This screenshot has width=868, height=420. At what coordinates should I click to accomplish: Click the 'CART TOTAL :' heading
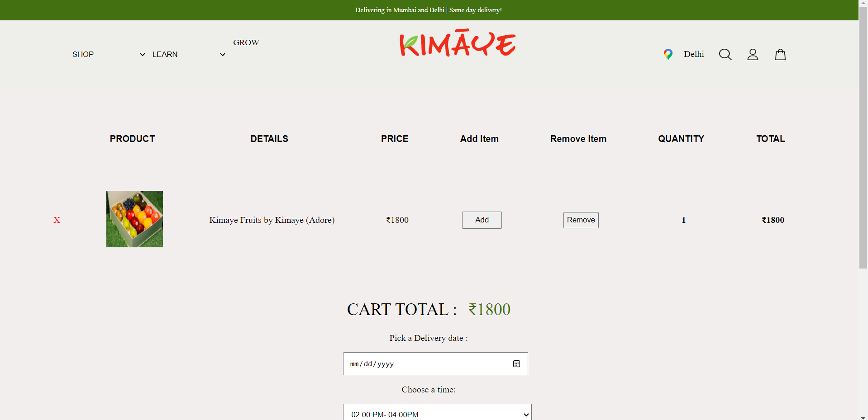402,310
